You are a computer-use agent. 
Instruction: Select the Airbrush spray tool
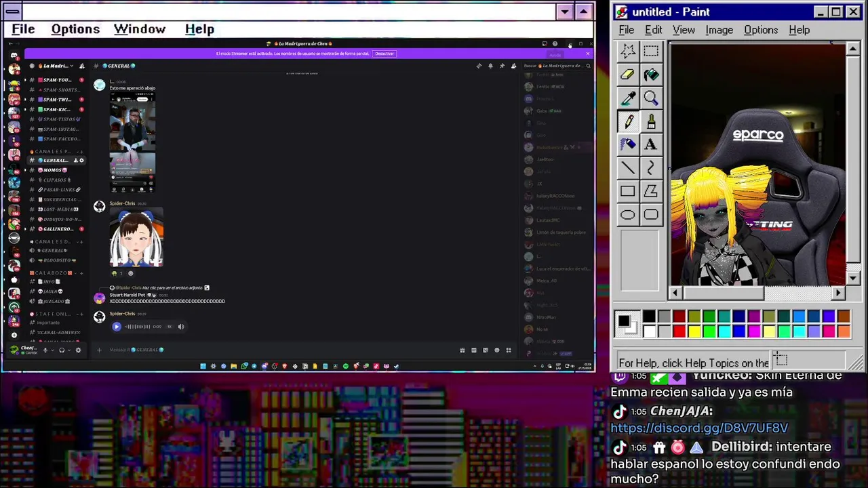pos(628,144)
